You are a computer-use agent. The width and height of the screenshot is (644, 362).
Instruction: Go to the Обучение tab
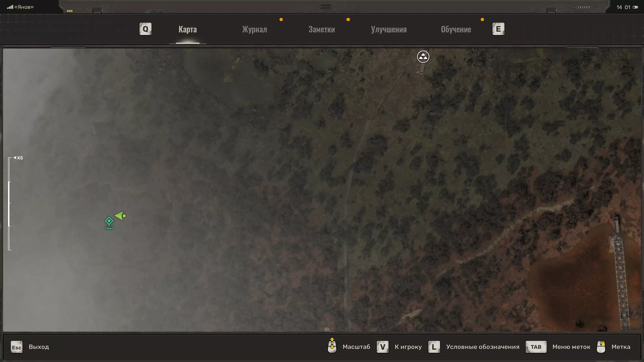456,29
